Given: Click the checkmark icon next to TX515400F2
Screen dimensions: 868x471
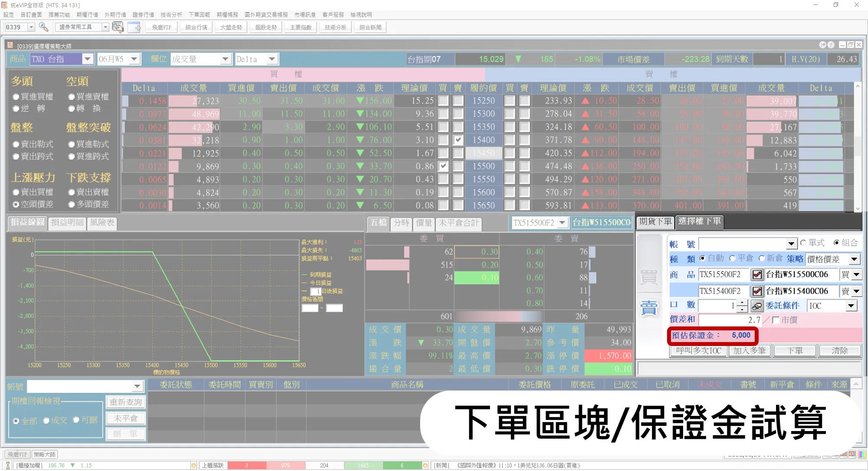Looking at the screenshot, I should [757, 291].
